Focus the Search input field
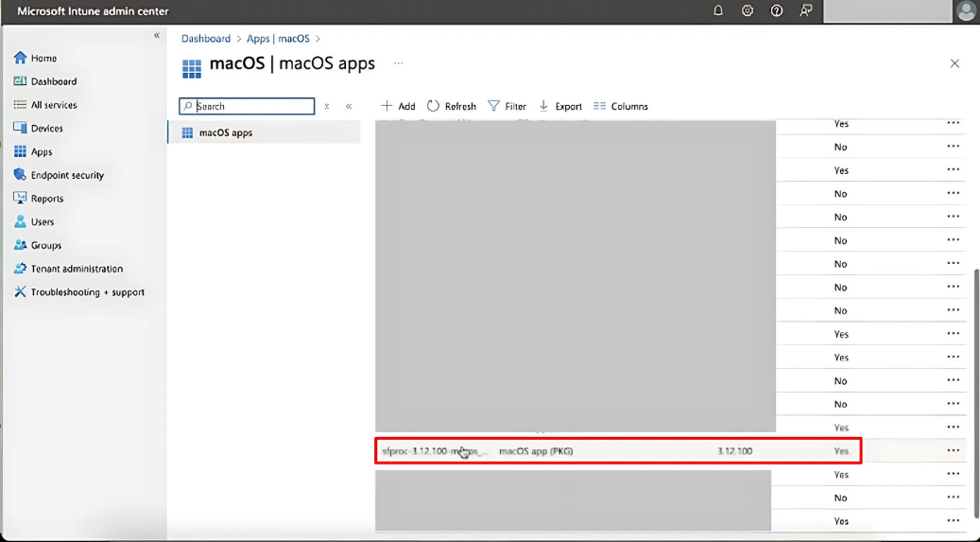Viewport: 980px width, 542px height. pyautogui.click(x=247, y=106)
